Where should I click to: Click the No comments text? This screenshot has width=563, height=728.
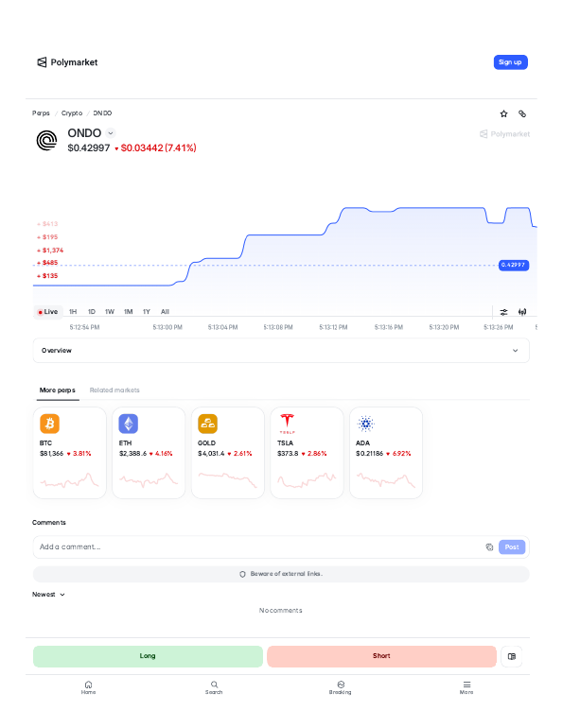[281, 611]
